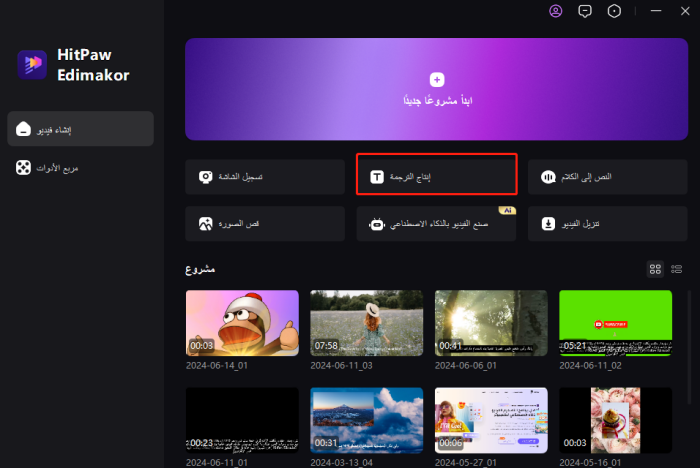Select the Toolbox sidebar item

(x=80, y=168)
